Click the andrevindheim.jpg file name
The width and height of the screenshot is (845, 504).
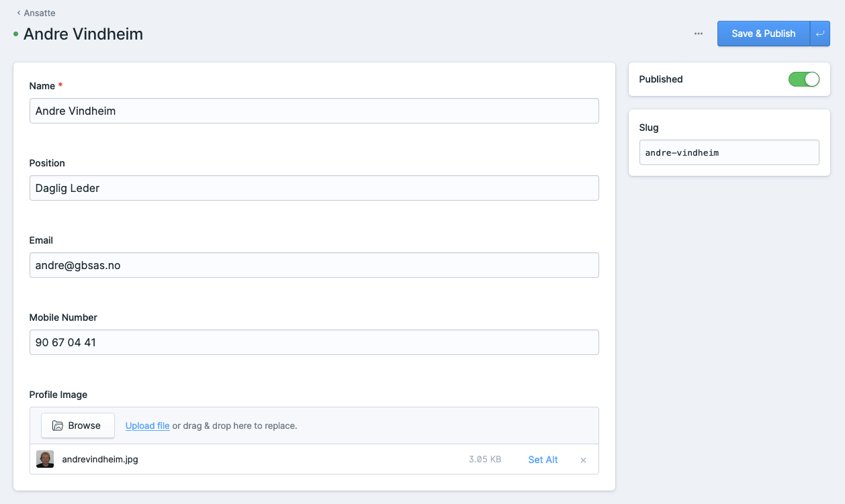(x=99, y=460)
